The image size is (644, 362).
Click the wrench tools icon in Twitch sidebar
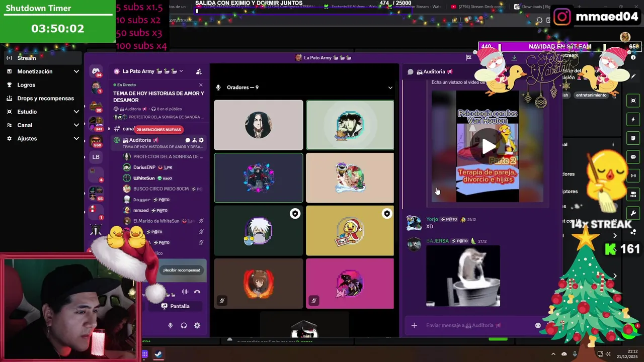[633, 213]
